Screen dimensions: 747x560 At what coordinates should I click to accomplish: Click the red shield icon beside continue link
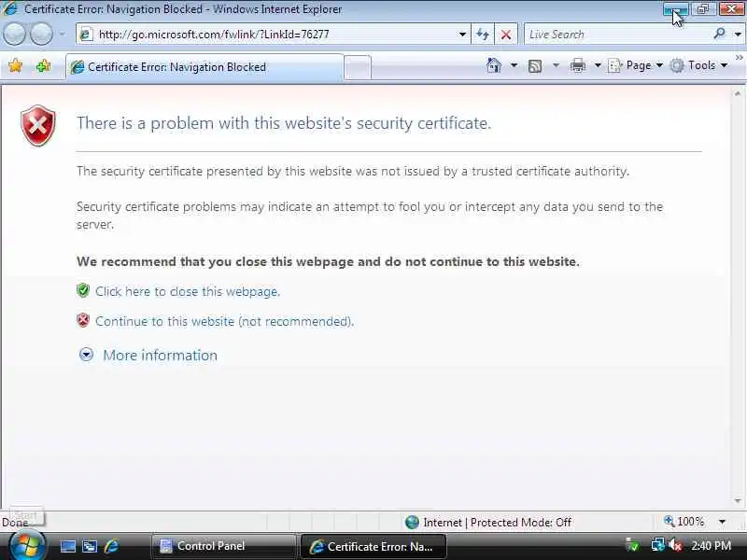click(x=83, y=320)
